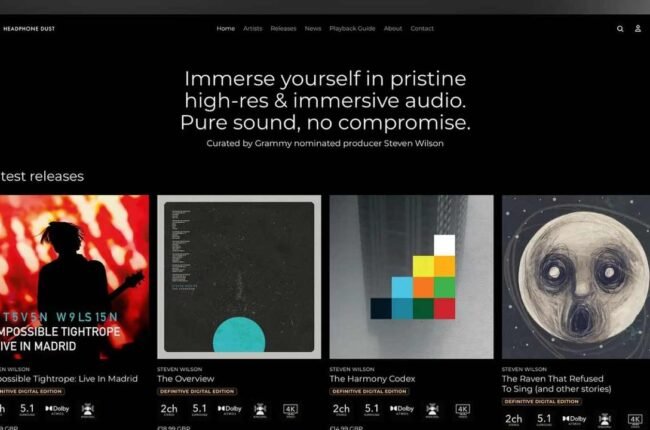Go to the Contact page
Viewport: 650px width, 430px height.
pos(422,29)
